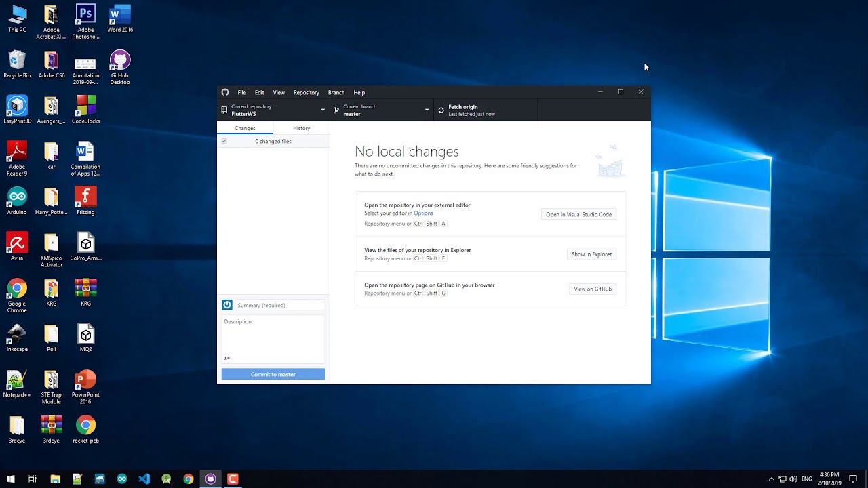Click the Show in Explorer button
Viewport: 868px width, 488px height.
click(x=591, y=254)
